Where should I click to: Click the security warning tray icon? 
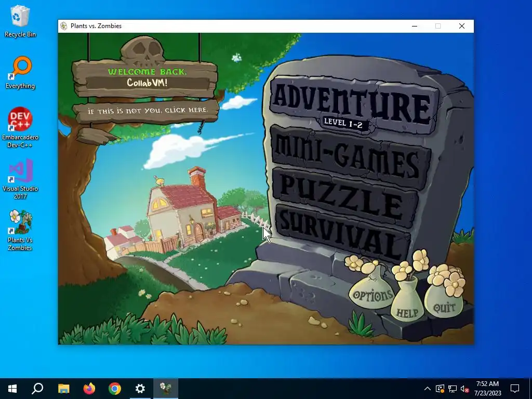[x=440, y=389]
